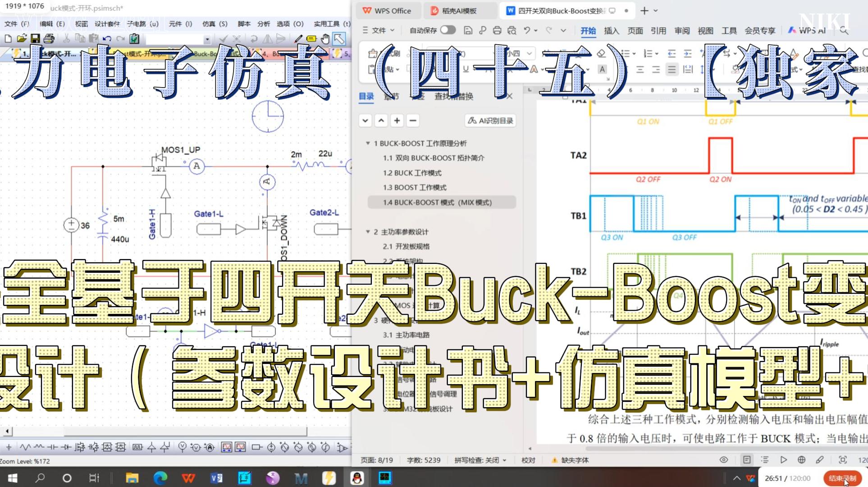Open the 仿真 (S) menu
Screen dimensions: 868x487
(215, 24)
